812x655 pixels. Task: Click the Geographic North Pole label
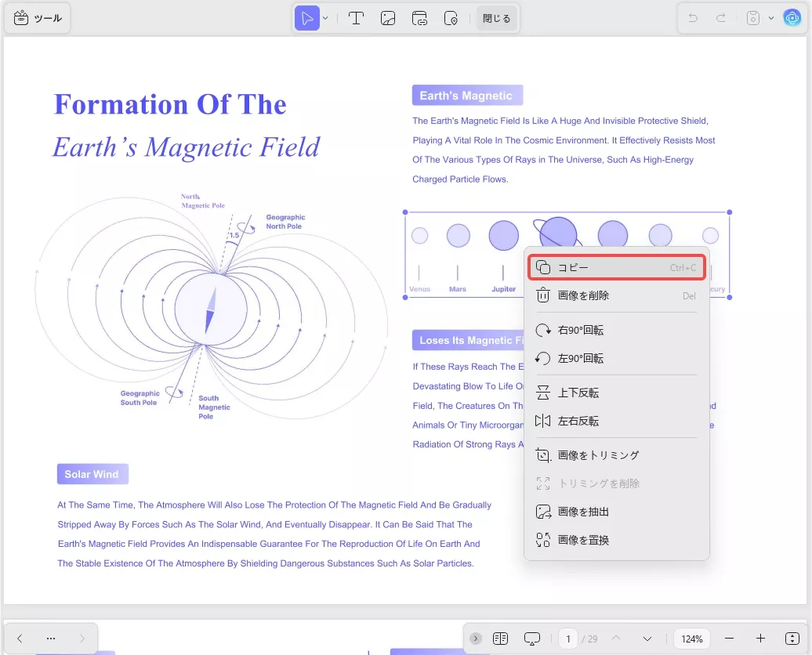(x=285, y=222)
